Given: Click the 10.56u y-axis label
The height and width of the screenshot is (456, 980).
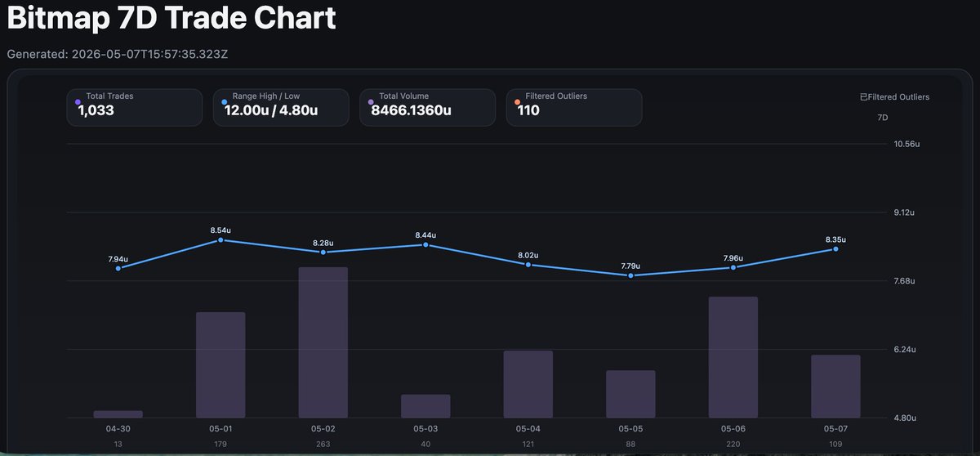Looking at the screenshot, I should click(x=906, y=144).
